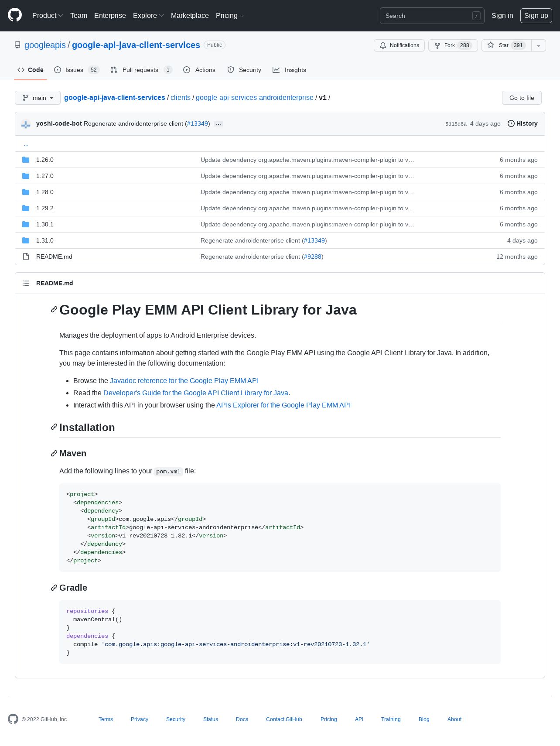560x746 pixels.
Task: Open commit hash 5d15d8a
Action: [456, 124]
